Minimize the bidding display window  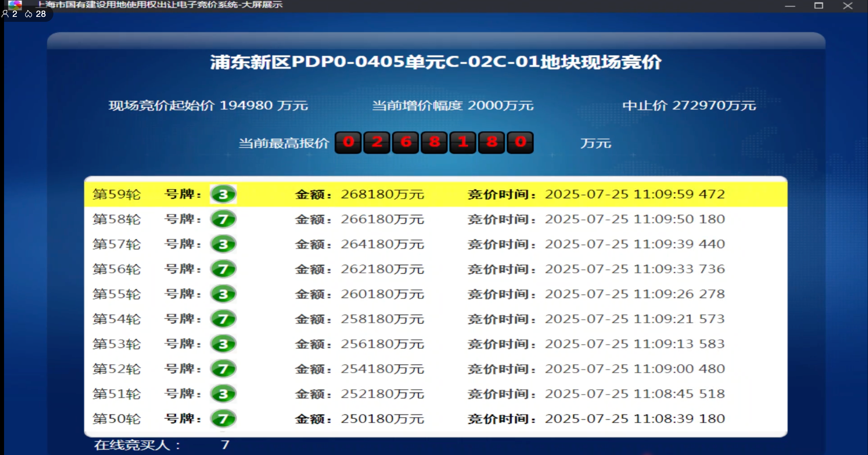tap(790, 6)
